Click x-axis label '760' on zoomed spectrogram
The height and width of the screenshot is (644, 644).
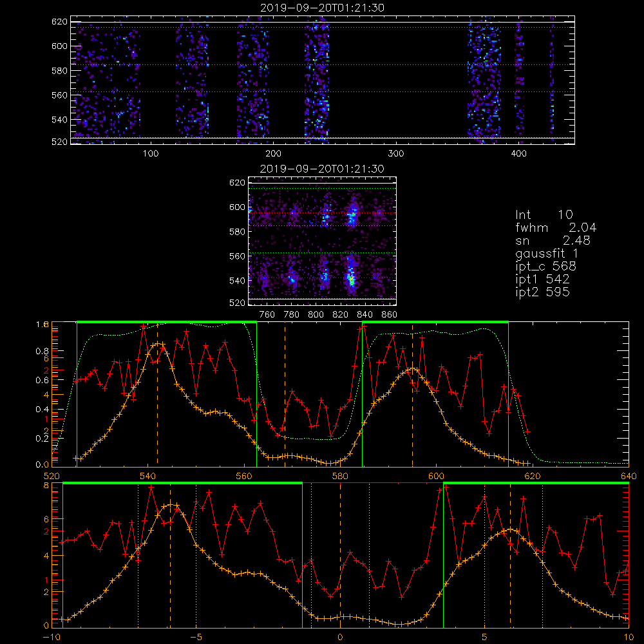tap(267, 315)
